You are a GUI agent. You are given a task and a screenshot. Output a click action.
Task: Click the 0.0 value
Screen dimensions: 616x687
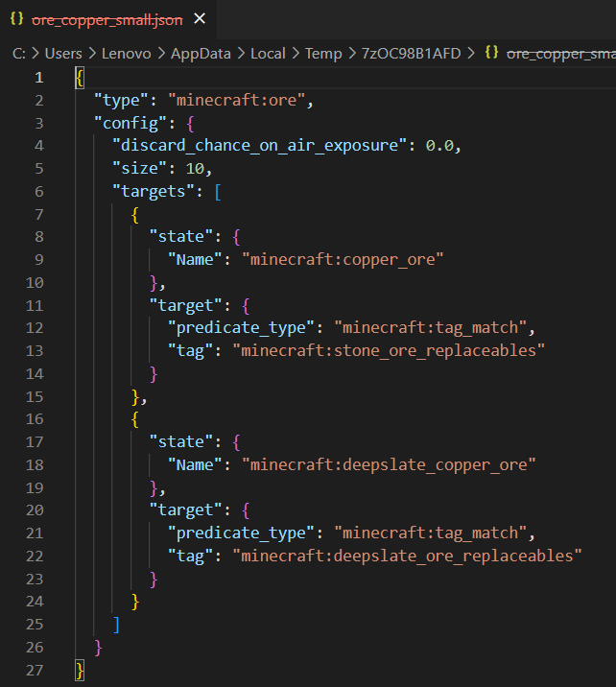(439, 146)
